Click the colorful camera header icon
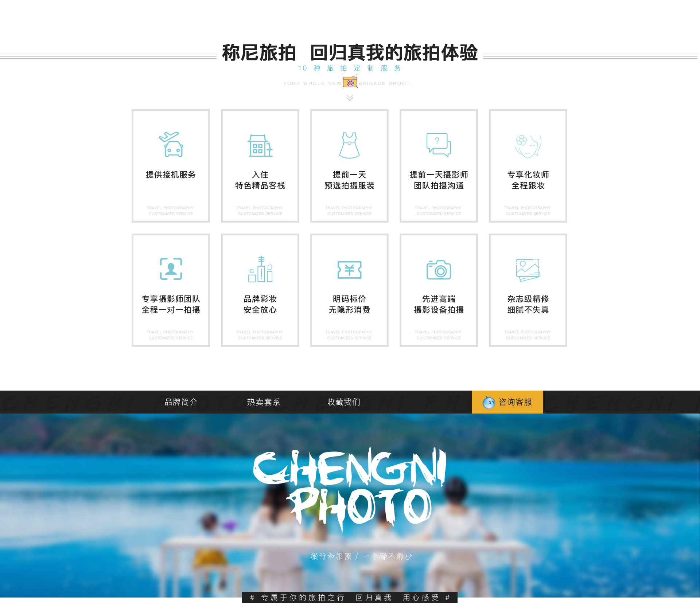This screenshot has width=700, height=603. pyautogui.click(x=350, y=82)
